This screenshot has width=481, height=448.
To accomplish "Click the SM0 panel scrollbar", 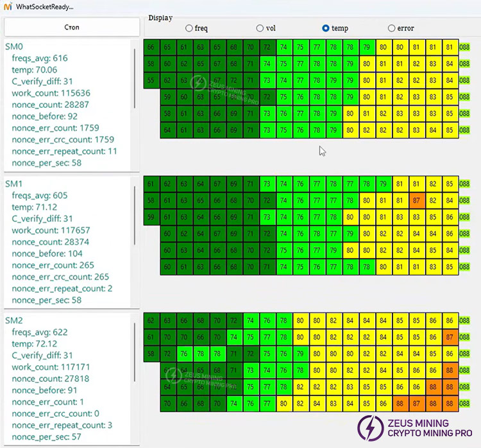I will 135,78.
